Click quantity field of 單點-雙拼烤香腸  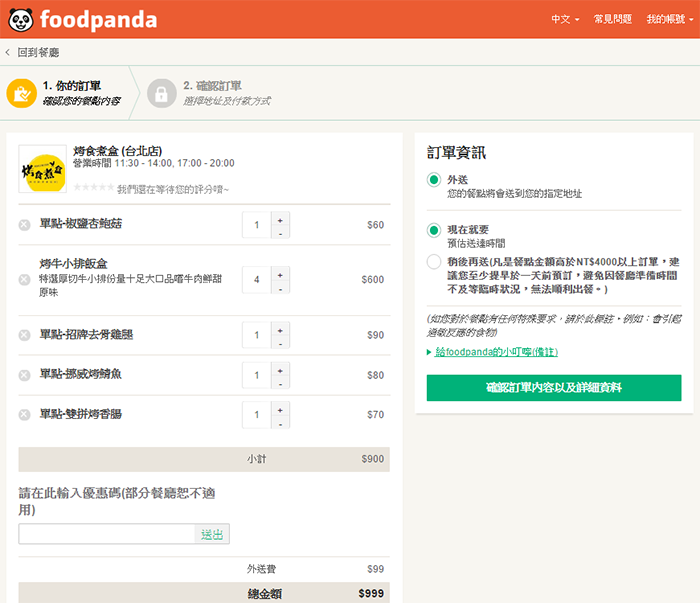(257, 415)
